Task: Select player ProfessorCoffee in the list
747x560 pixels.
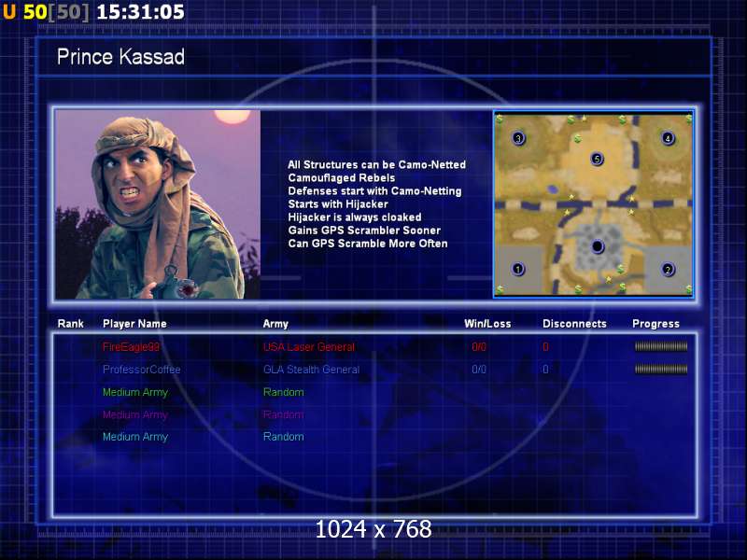Action: click(142, 370)
